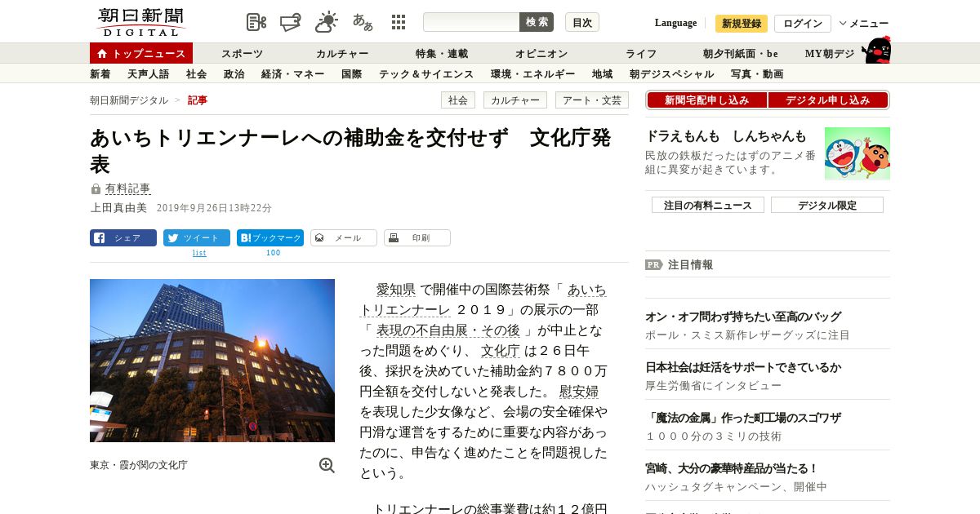Tweet the article via ツイート button
The height and width of the screenshot is (514, 980).
pos(197,238)
